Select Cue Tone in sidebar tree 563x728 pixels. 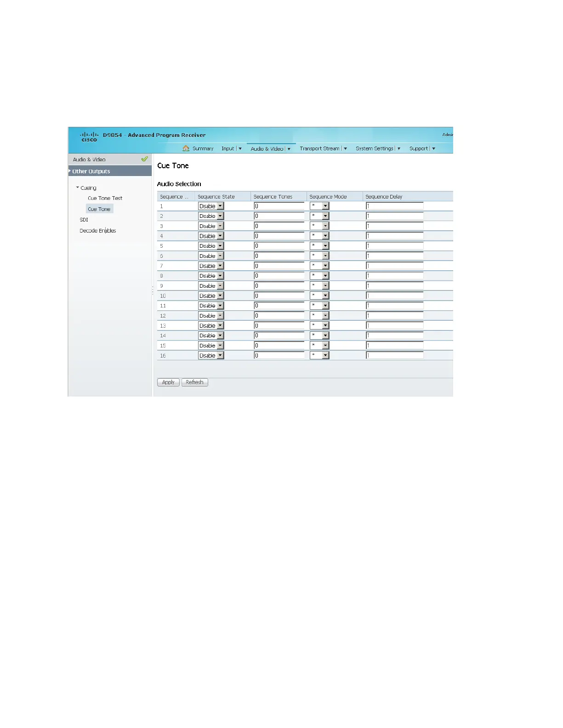coord(99,209)
